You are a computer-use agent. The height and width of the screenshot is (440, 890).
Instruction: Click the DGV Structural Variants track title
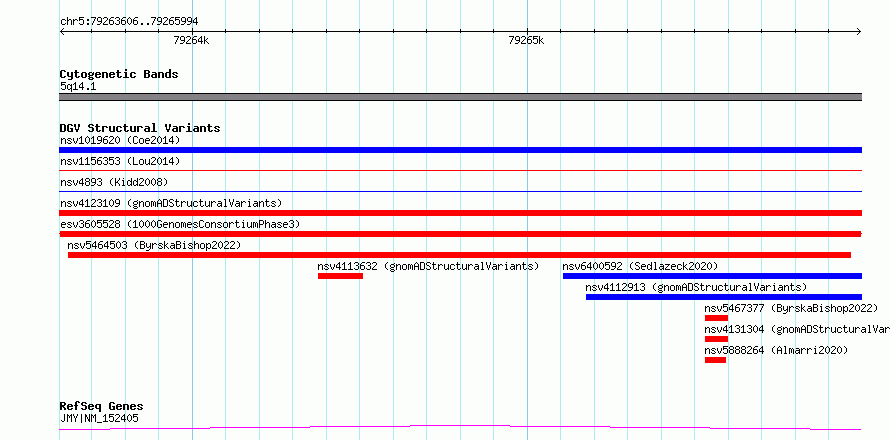tap(140, 128)
